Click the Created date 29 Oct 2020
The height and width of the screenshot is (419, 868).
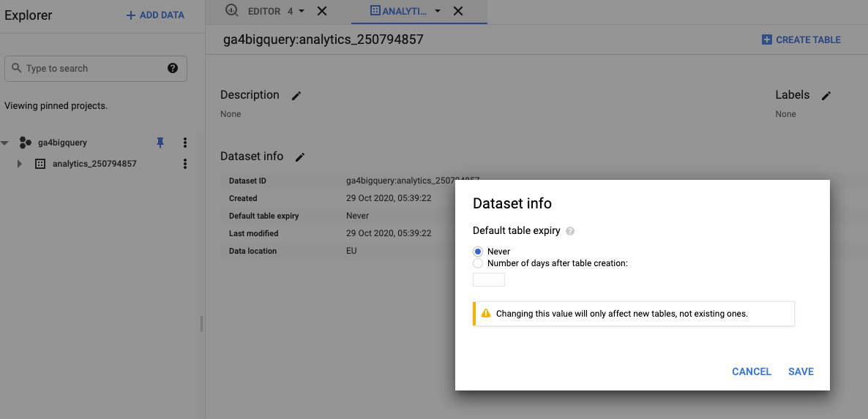point(389,198)
